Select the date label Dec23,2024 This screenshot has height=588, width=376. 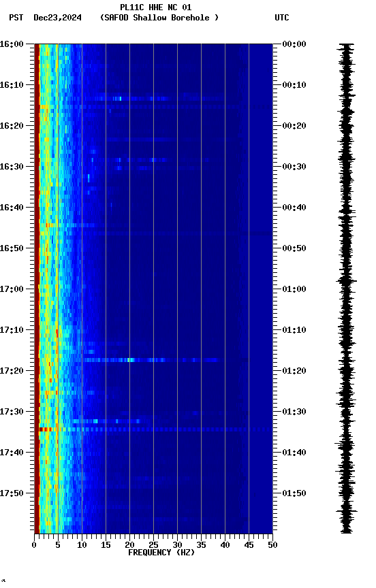[57, 18]
